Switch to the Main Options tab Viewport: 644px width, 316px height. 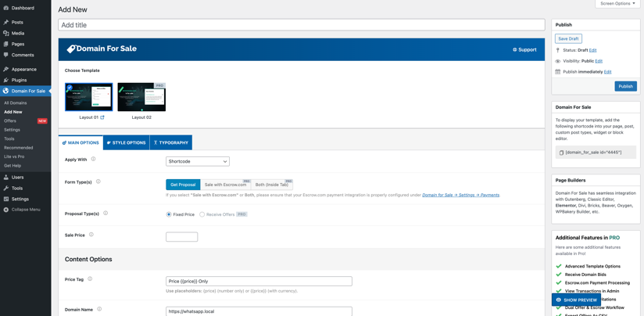pos(81,142)
